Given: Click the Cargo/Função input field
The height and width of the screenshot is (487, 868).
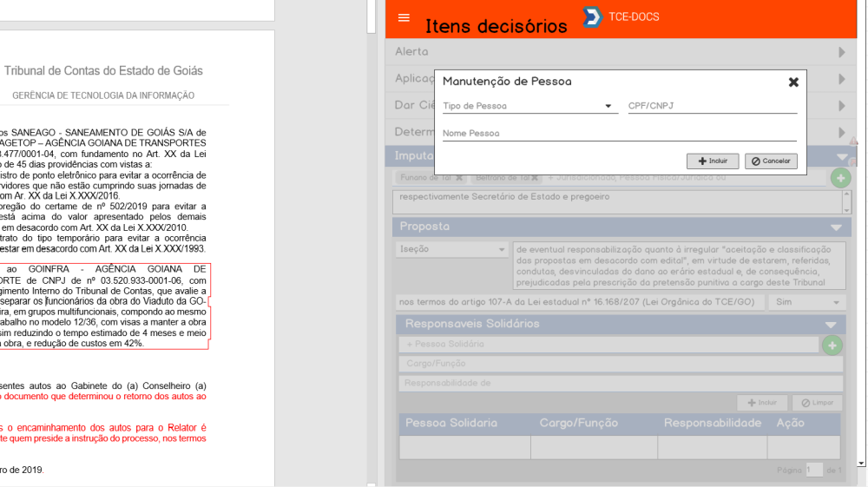Looking at the screenshot, I should [620, 365].
